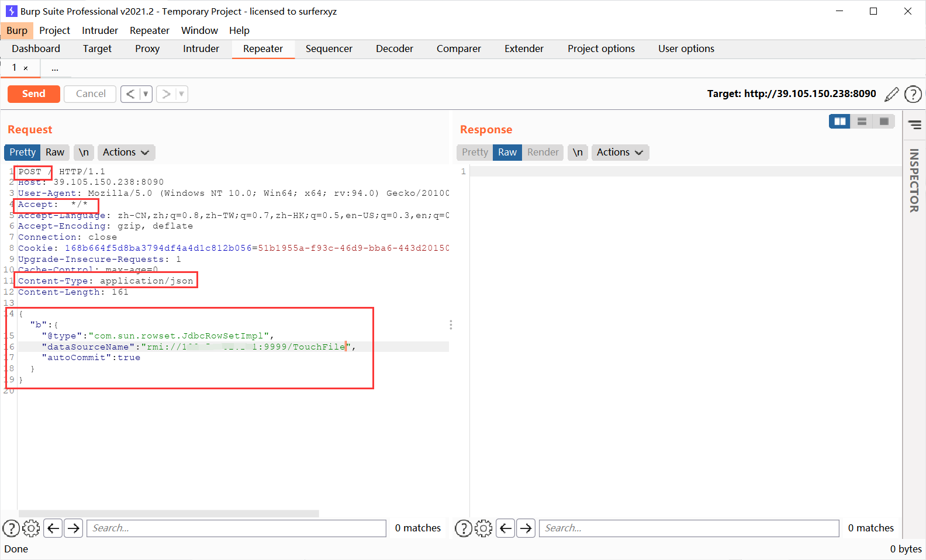
Task: Switch to Extender tab
Action: pos(524,49)
